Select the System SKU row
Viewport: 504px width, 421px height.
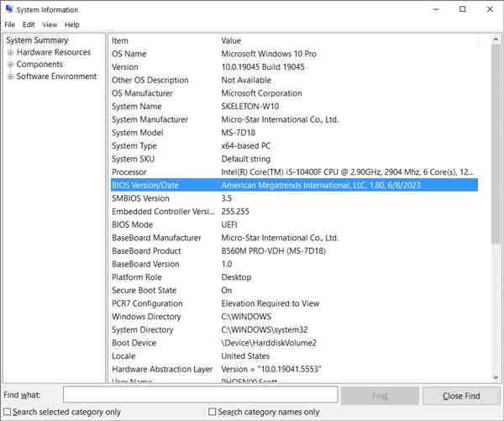coord(294,159)
